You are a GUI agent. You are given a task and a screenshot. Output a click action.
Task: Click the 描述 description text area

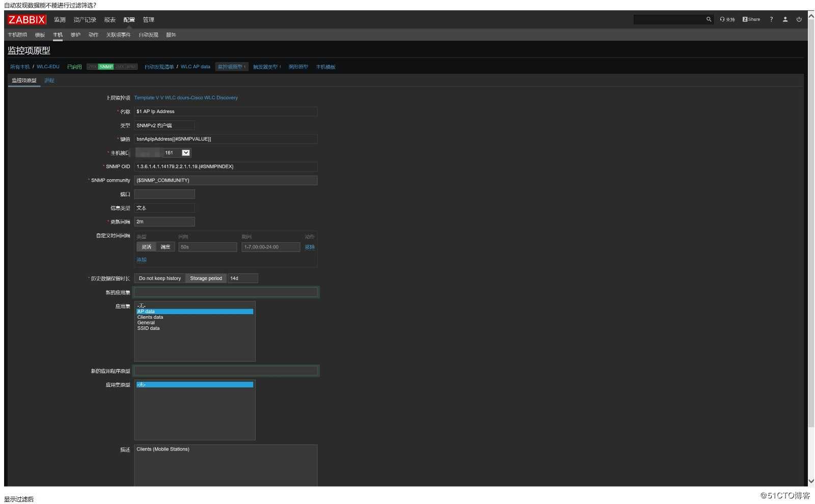click(226, 465)
